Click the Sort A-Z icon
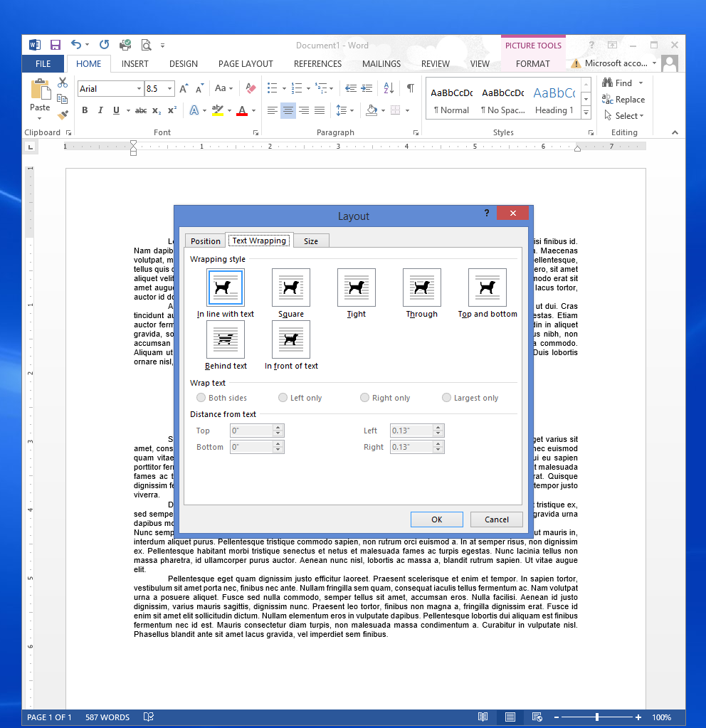This screenshot has height=728, width=706. point(389,88)
